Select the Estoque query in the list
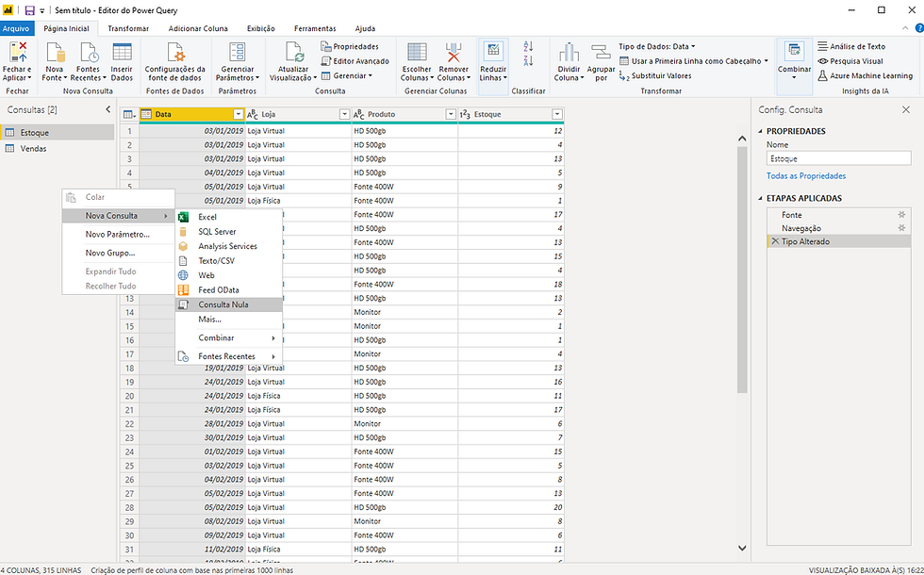The width and height of the screenshot is (924, 575). pyautogui.click(x=58, y=133)
